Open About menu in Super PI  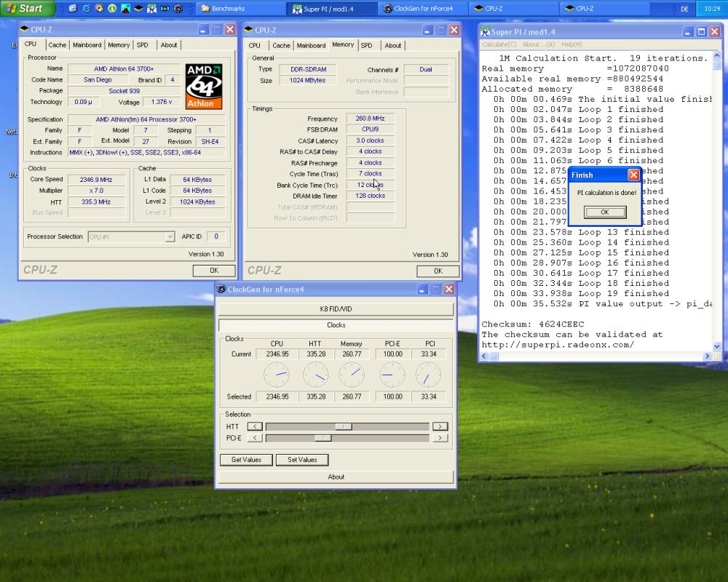pyautogui.click(x=539, y=44)
